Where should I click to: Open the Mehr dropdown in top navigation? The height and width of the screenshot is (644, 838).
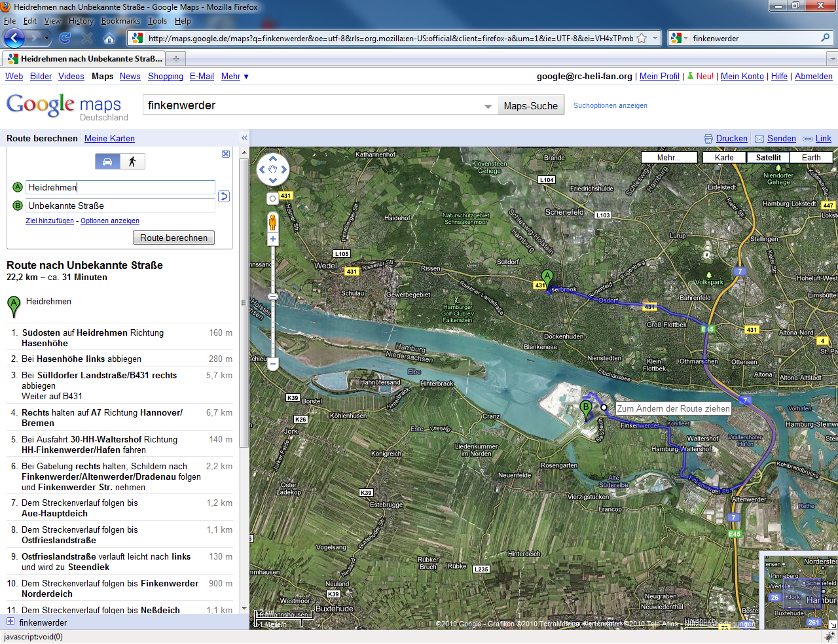click(x=235, y=76)
